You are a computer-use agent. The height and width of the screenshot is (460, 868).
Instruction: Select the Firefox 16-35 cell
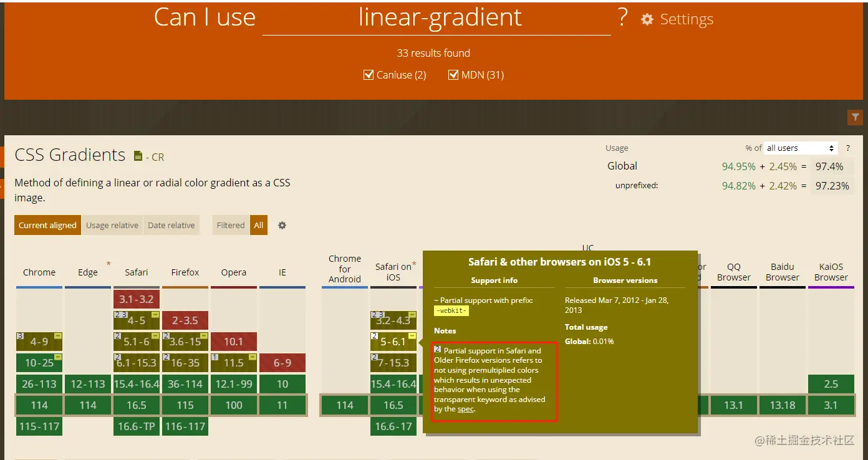(185, 363)
